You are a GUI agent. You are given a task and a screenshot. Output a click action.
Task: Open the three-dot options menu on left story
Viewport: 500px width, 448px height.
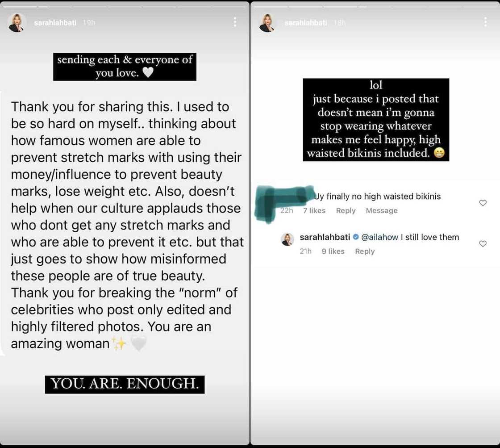tap(235, 22)
